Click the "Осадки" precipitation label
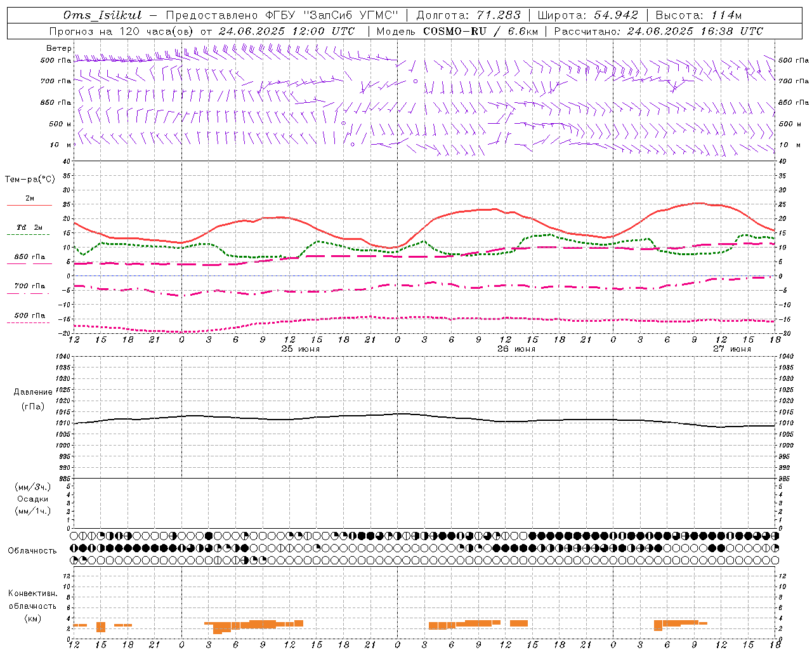This screenshot has height=650, width=812. (x=33, y=499)
